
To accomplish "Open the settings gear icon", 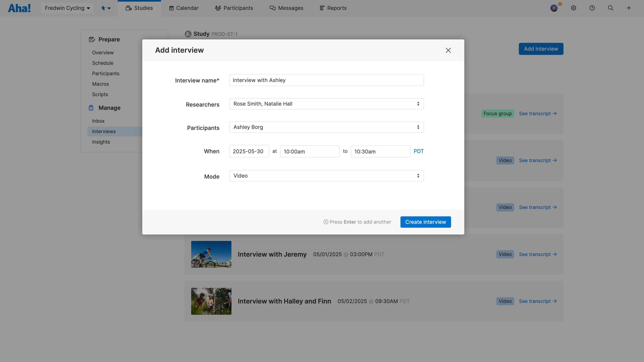I will click(574, 8).
